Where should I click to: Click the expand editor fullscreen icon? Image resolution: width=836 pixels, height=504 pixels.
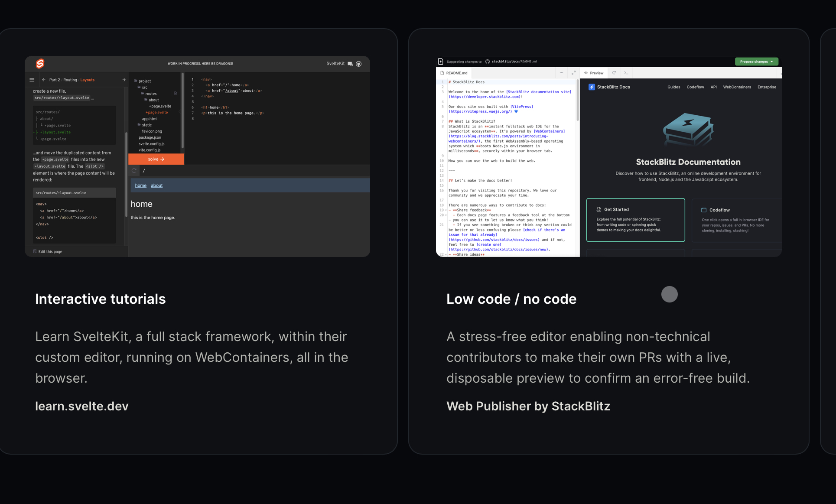click(x=574, y=73)
